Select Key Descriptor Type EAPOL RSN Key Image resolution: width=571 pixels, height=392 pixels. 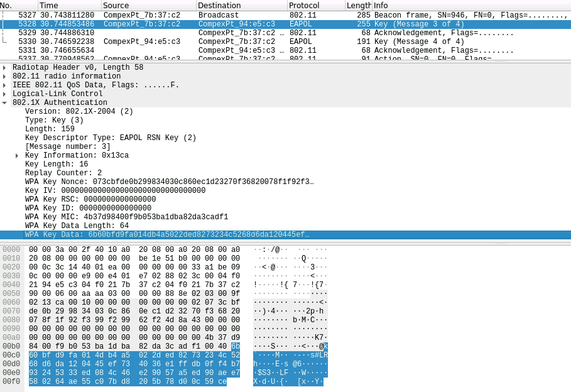[x=111, y=138]
